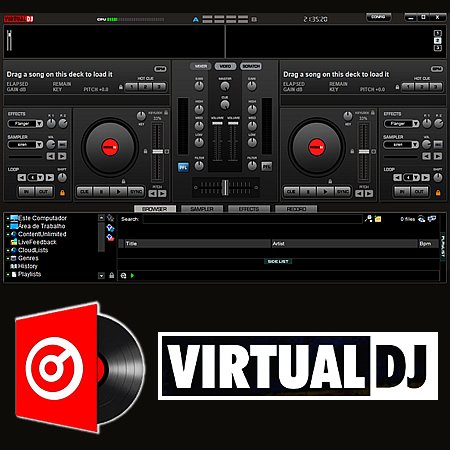Image resolution: width=450 pixels, height=450 pixels.
Task: Click the crossfader handle
Action: pos(225,187)
